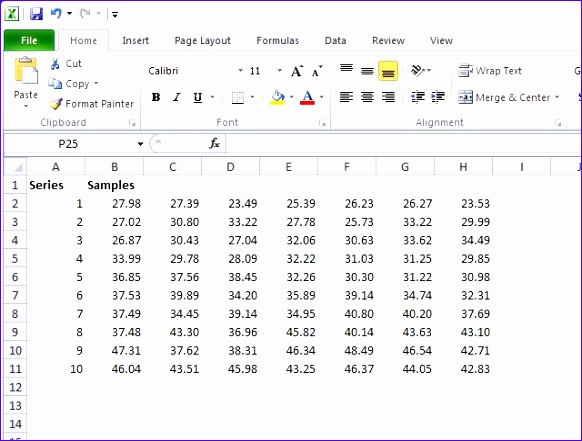Screen dimensions: 582x441
Task: Click the Save icon in Quick Access toolbar
Action: pos(36,14)
